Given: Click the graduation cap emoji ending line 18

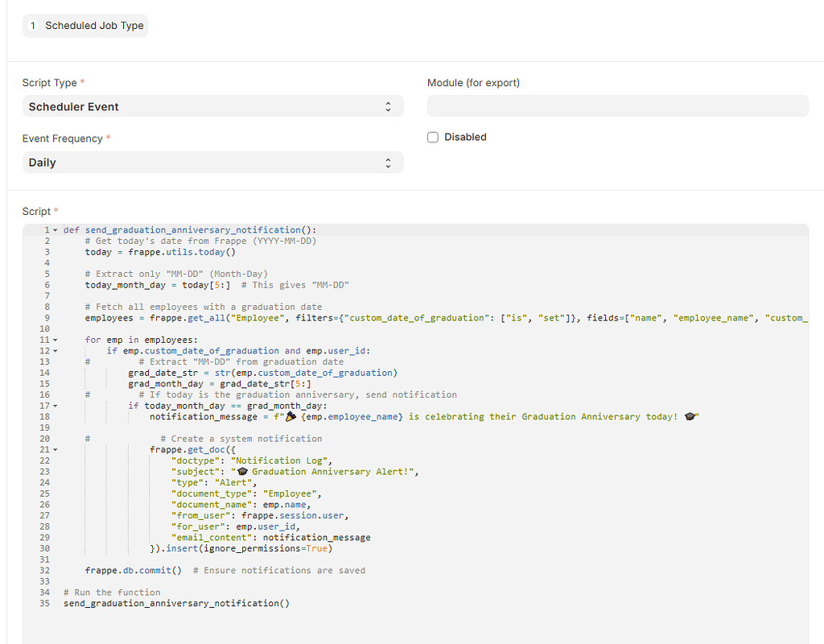Looking at the screenshot, I should tap(689, 417).
